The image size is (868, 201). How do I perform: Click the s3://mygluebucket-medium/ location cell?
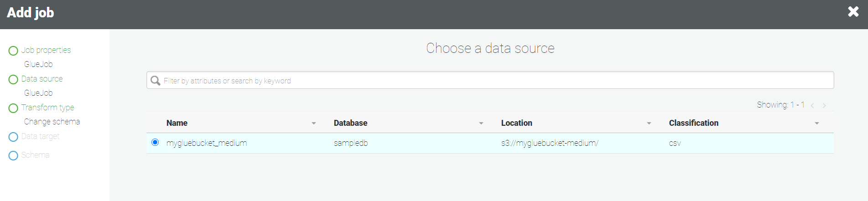(550, 143)
